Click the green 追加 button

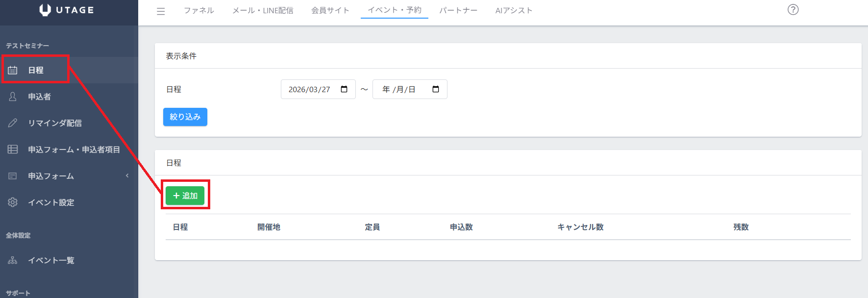[x=185, y=196]
